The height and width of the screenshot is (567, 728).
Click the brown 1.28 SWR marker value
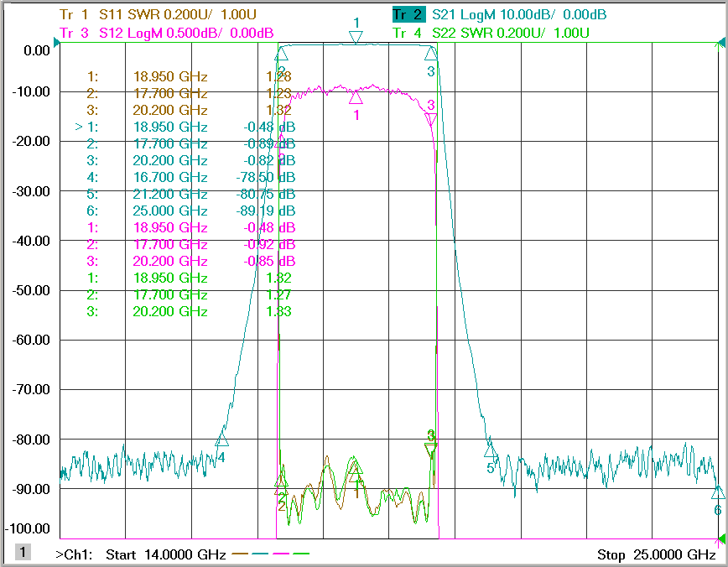pos(278,76)
